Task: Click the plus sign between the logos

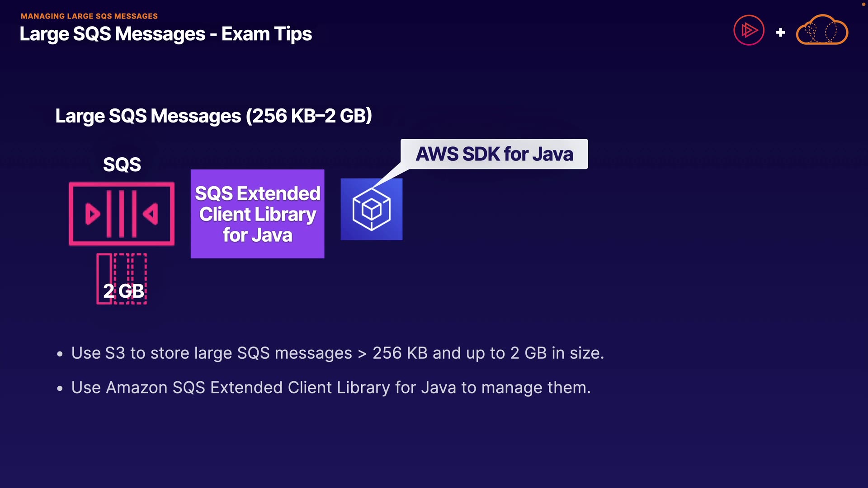Action: 780,33
